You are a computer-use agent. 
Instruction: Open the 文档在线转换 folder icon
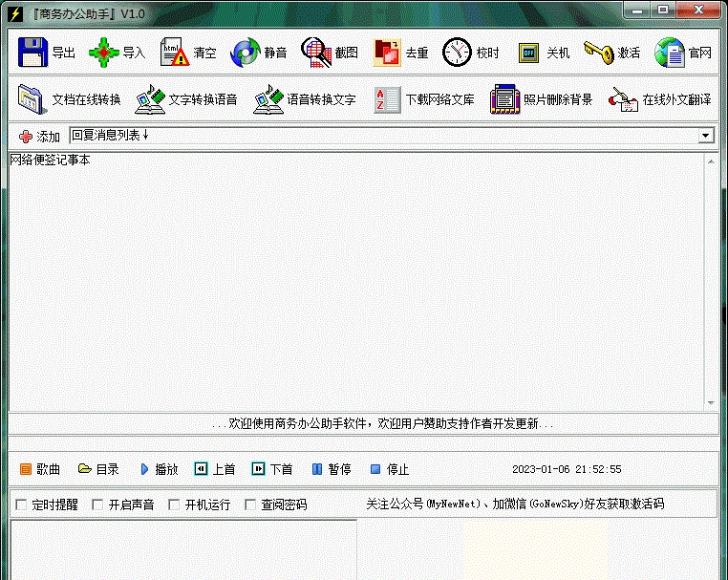click(32, 99)
